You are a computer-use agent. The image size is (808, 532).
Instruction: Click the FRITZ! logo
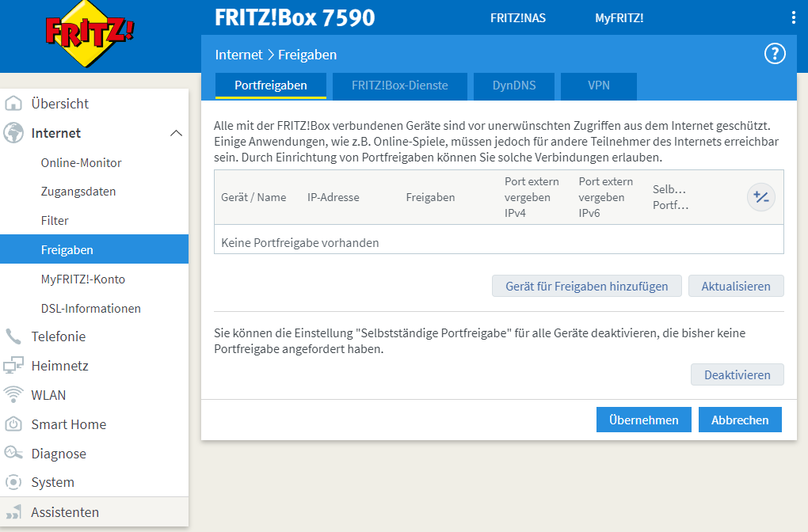point(90,33)
